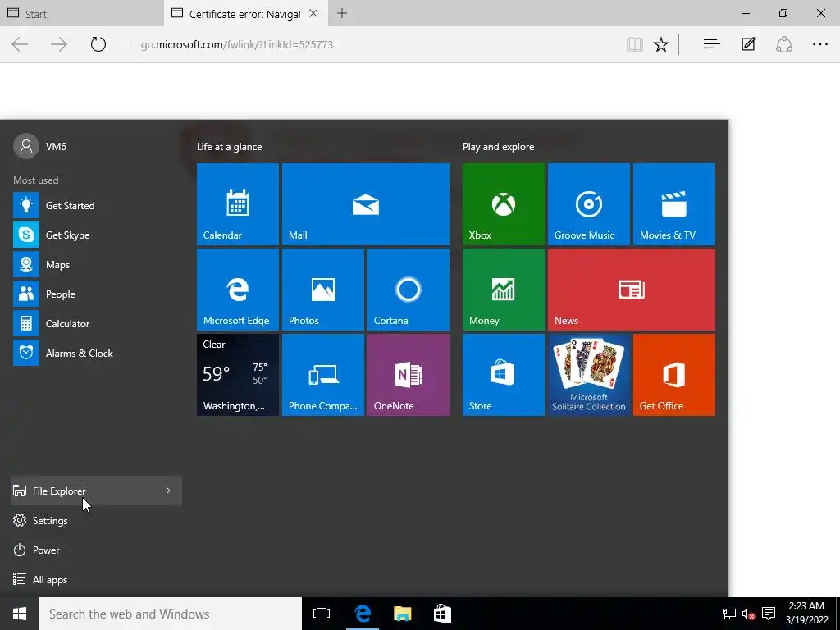Click the address bar with go.microsoft.com URL
840x630 pixels.
click(x=375, y=44)
